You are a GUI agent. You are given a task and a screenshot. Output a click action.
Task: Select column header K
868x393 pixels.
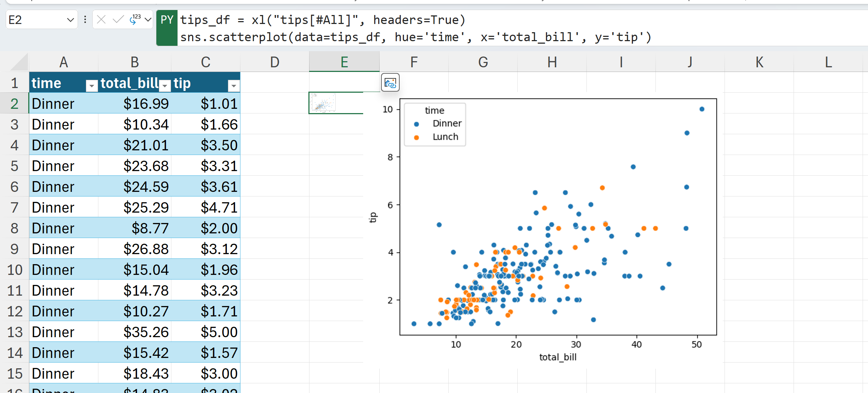(759, 62)
